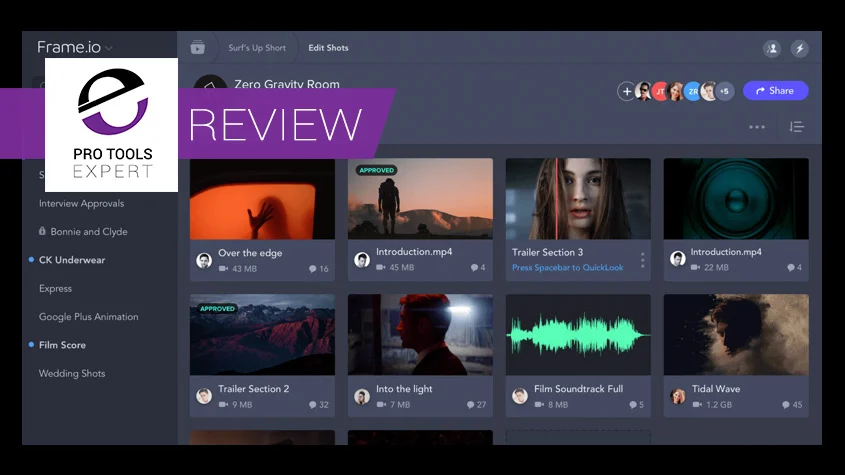
Task: Select CK Underwear project
Action: [x=72, y=260]
